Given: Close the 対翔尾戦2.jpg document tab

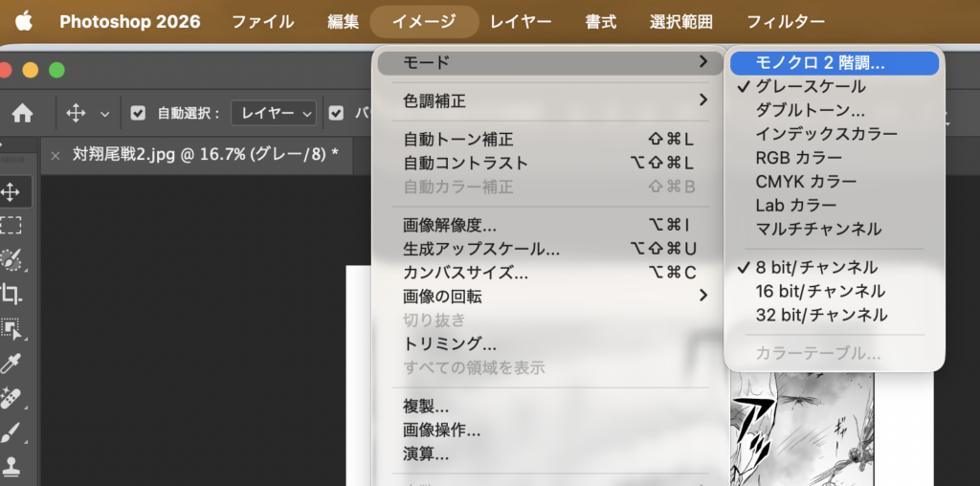Looking at the screenshot, I should [55, 156].
